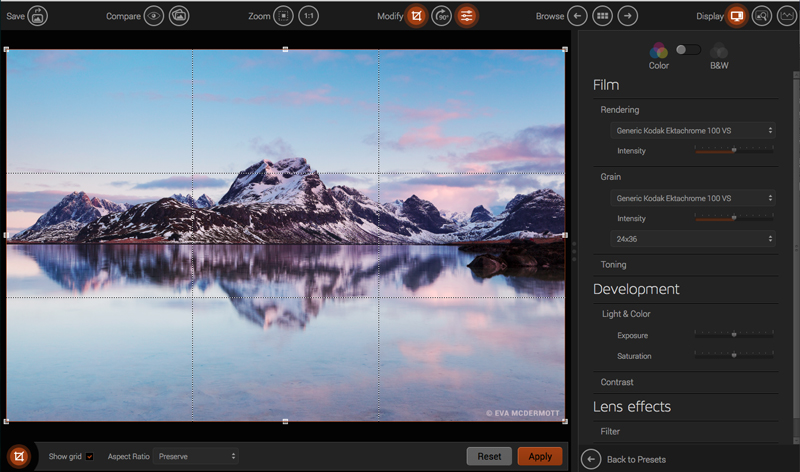Browse to the previous image arrow
Viewport: 800px width, 472px height.
pos(577,16)
